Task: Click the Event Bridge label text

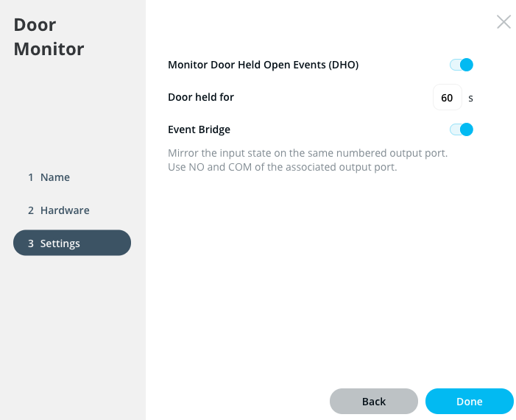Action: 199,129
